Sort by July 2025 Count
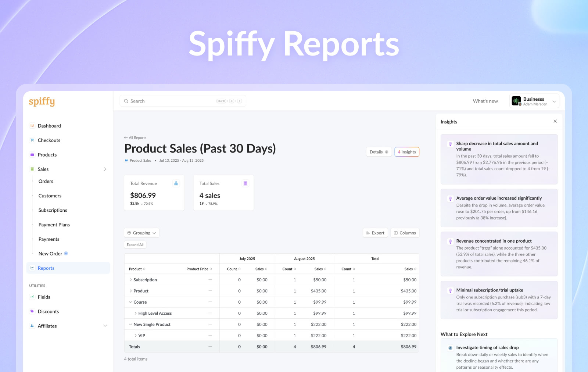588x372 pixels. click(234, 269)
